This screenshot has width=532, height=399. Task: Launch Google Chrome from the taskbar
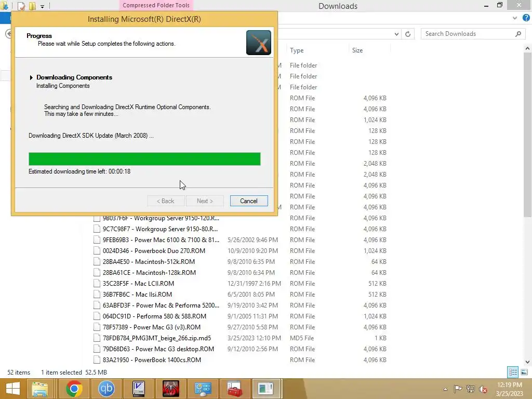[x=74, y=389]
